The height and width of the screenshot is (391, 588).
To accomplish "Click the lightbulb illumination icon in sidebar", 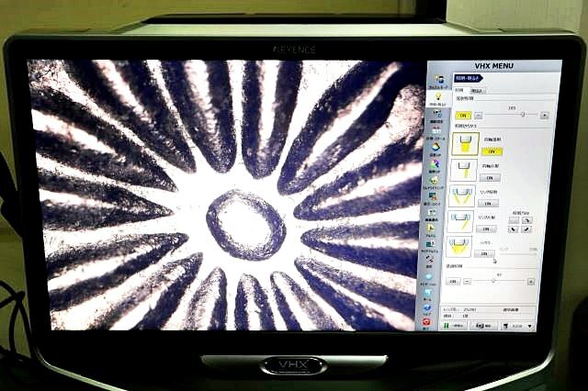I will tap(438, 95).
